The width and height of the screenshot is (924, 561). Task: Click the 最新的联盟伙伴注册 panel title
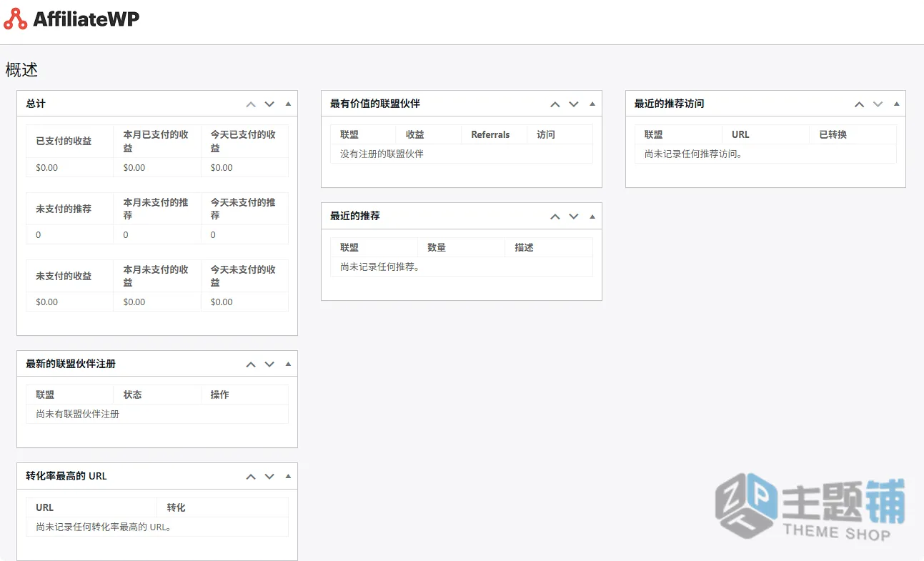click(x=71, y=364)
